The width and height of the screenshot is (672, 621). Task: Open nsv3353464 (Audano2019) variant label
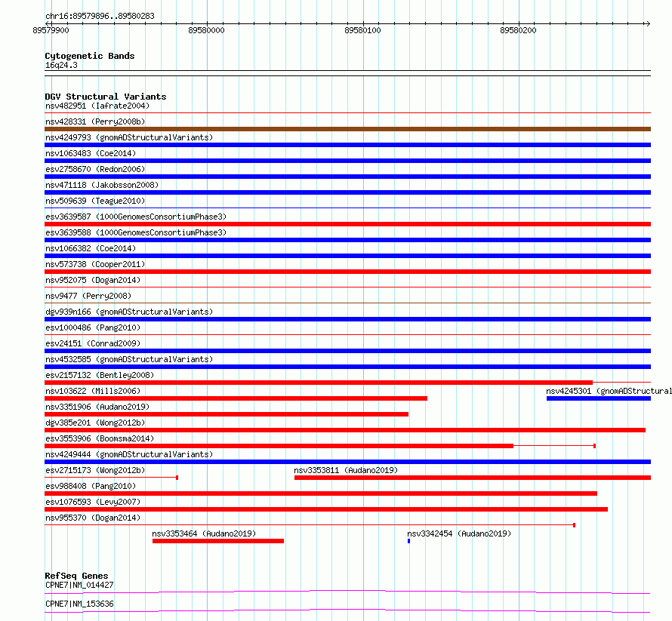(x=204, y=533)
